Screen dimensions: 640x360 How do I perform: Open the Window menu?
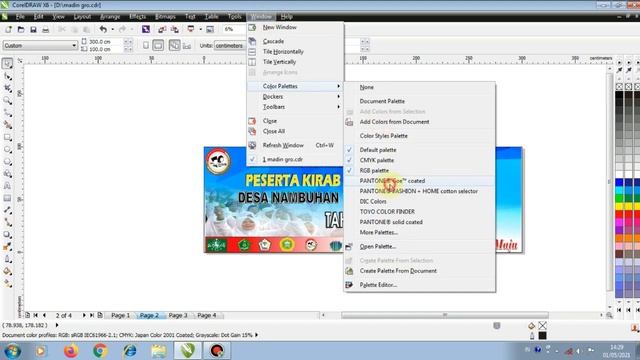tap(261, 17)
